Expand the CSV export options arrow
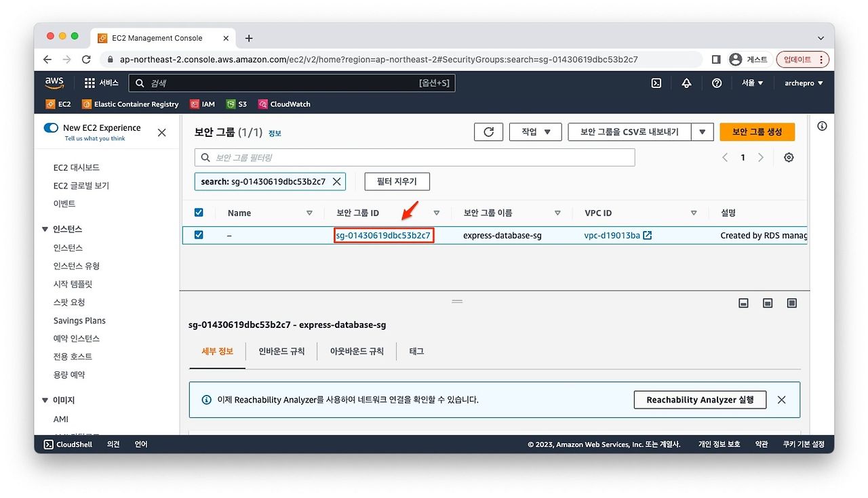Image resolution: width=868 pixels, height=498 pixels. pos(703,132)
